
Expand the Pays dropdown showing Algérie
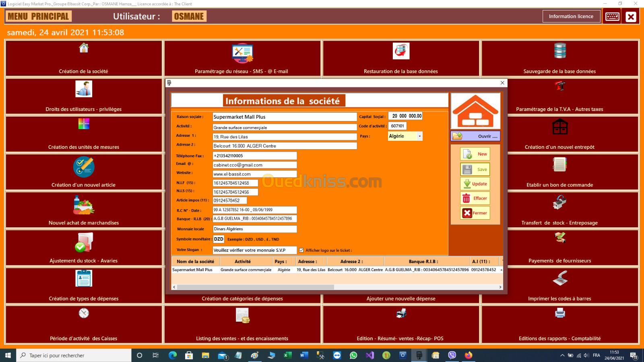click(x=419, y=136)
